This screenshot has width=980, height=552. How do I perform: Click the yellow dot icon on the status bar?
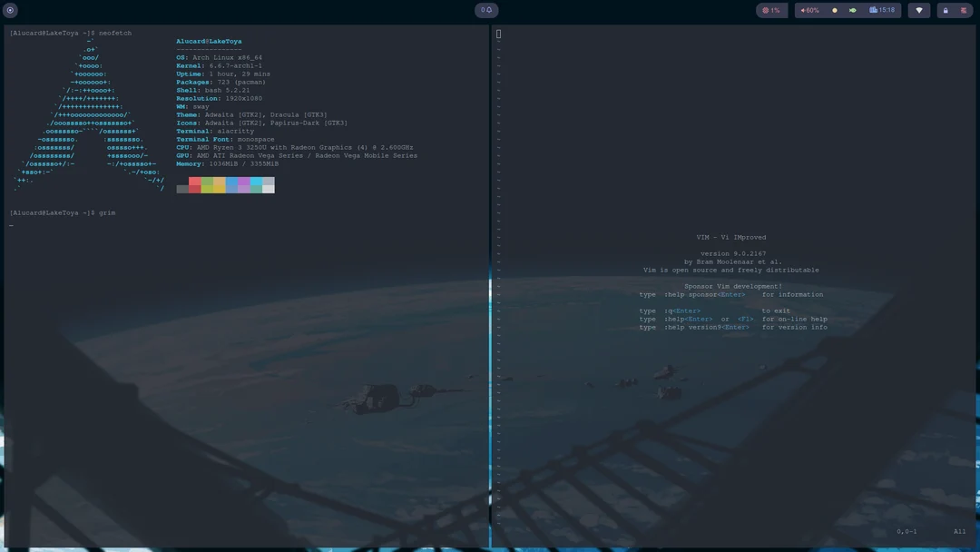click(833, 9)
